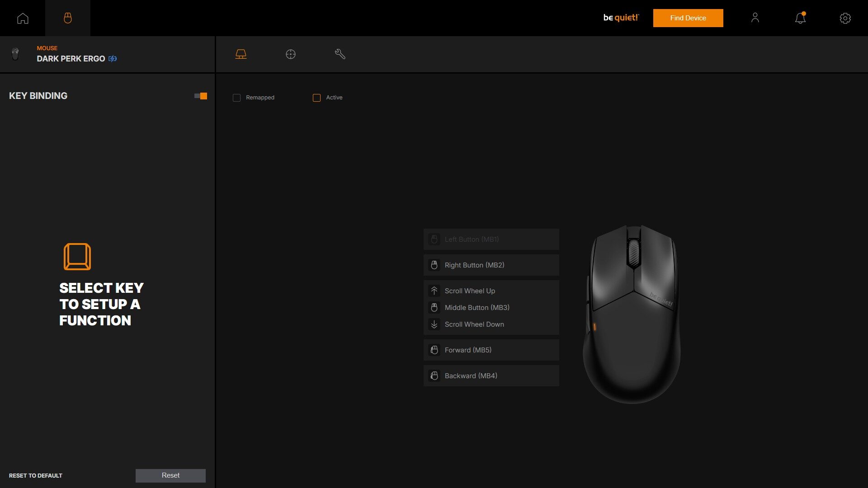868x488 pixels.
Task: Select Scroll Wheel Up entry
Action: (491, 291)
